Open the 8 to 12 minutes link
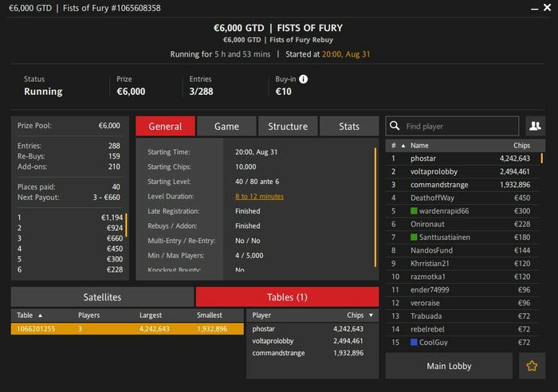Screen dimensions: 558x392 [259, 196]
